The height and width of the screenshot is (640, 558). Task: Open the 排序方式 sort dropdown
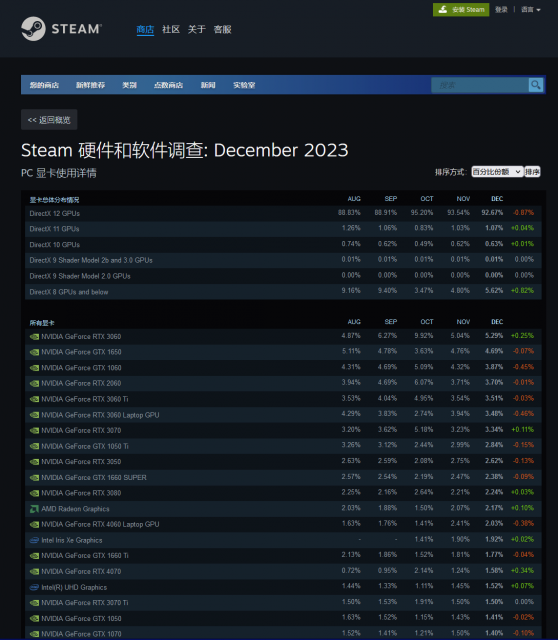(x=497, y=172)
